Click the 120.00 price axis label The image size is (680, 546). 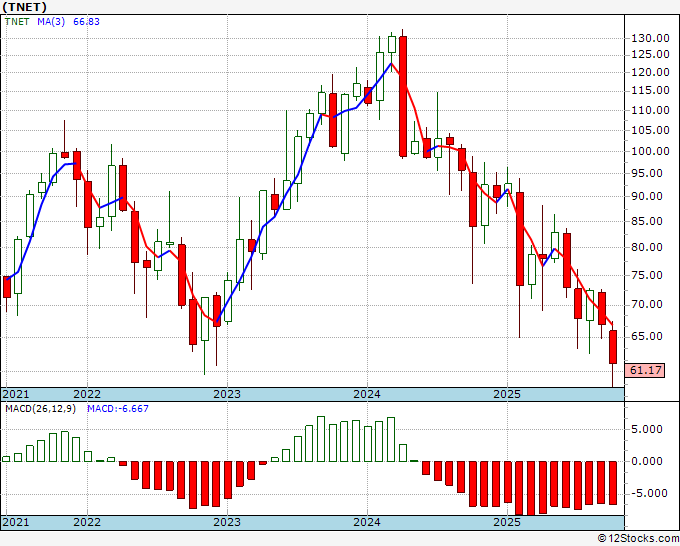[650, 72]
